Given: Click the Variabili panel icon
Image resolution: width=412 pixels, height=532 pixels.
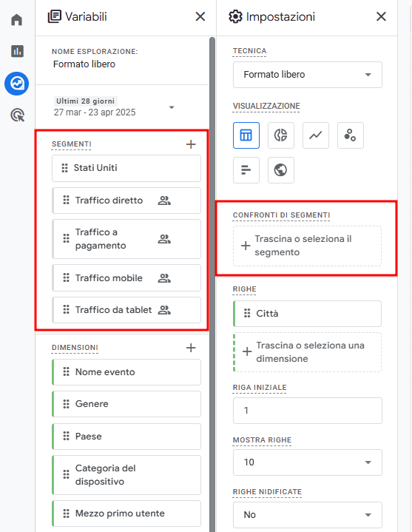Looking at the screenshot, I should click(54, 16).
